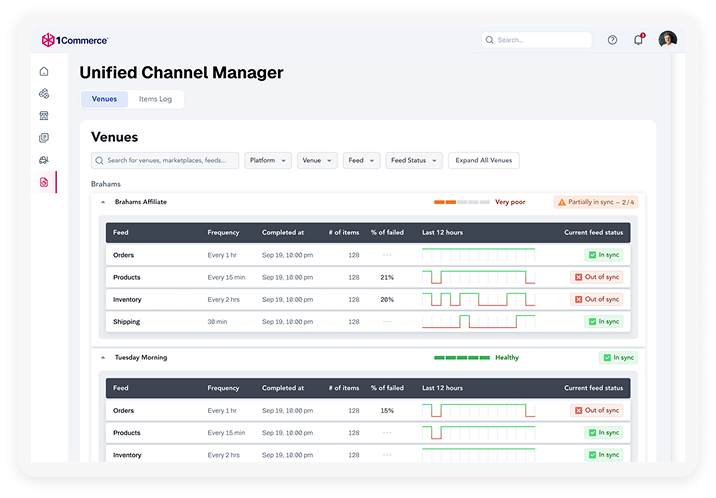Click Out of sync for Tuesday Morning Orders
Viewport: 716px width, 498px height.
(596, 410)
